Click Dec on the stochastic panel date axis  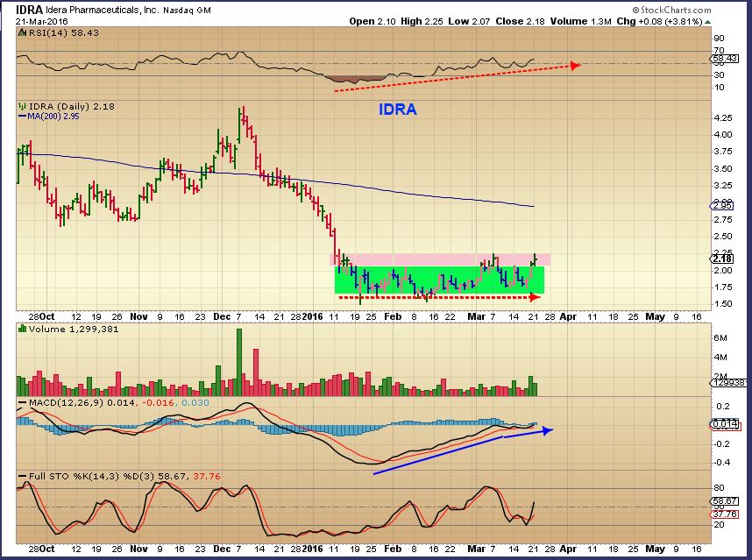coord(222,549)
